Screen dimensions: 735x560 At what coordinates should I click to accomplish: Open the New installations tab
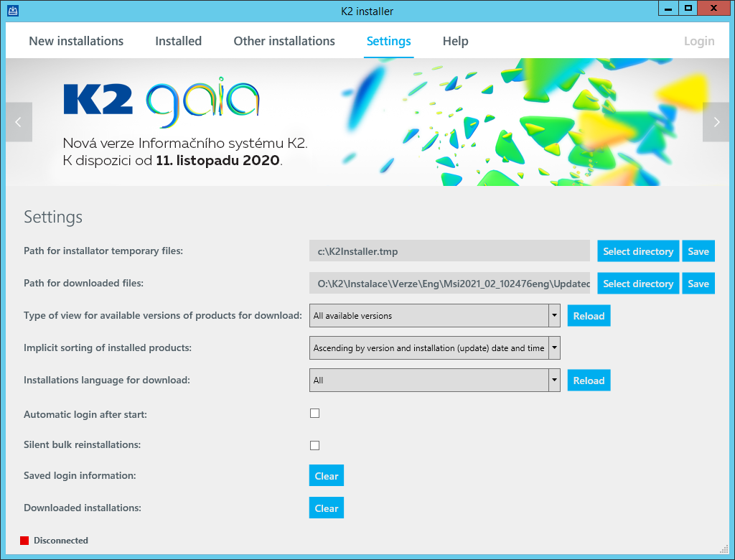coord(76,41)
